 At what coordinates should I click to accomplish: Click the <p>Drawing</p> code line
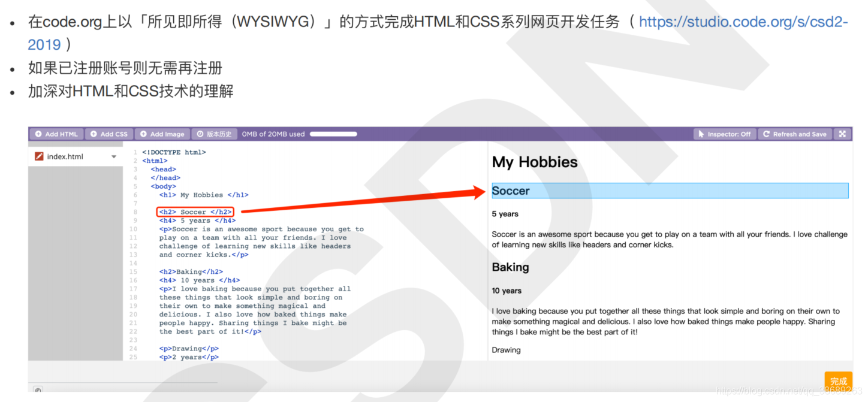point(189,348)
